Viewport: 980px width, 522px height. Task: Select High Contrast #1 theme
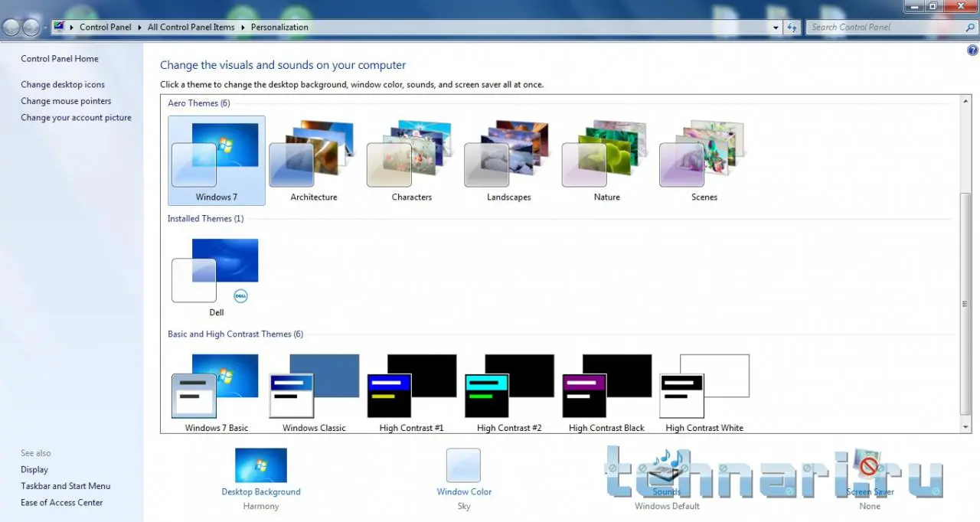411,392
